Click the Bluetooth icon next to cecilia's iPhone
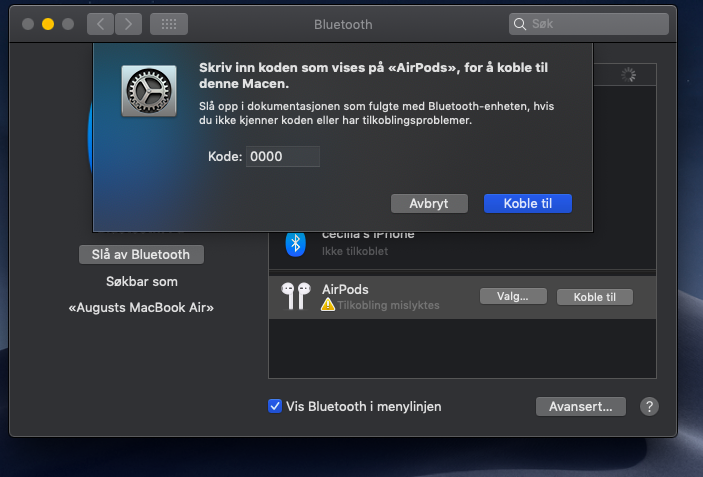 pyautogui.click(x=295, y=244)
